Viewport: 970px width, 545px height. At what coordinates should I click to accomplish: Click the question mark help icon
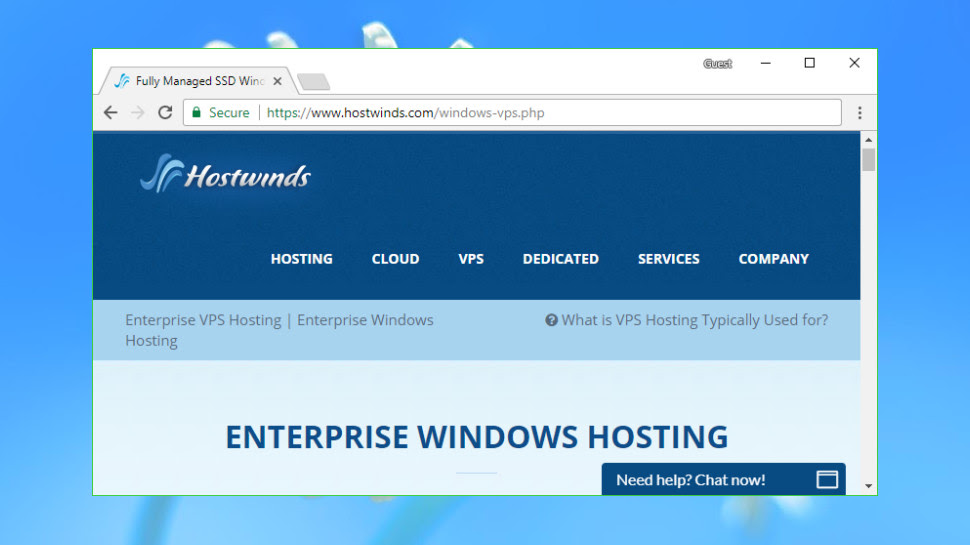coord(551,320)
